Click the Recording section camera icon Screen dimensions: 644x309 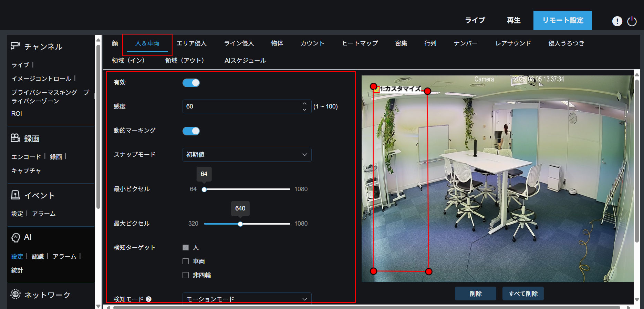point(15,138)
